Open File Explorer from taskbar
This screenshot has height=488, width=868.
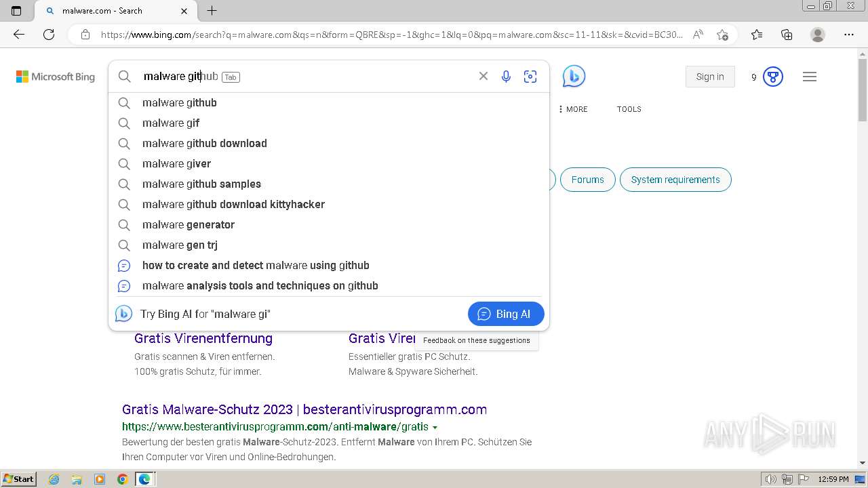pos(77,479)
